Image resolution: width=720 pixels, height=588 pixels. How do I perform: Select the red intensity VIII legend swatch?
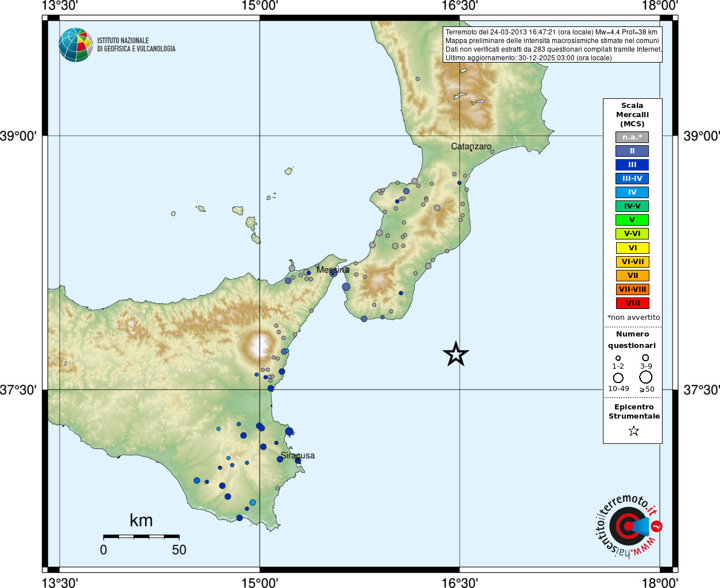(632, 303)
